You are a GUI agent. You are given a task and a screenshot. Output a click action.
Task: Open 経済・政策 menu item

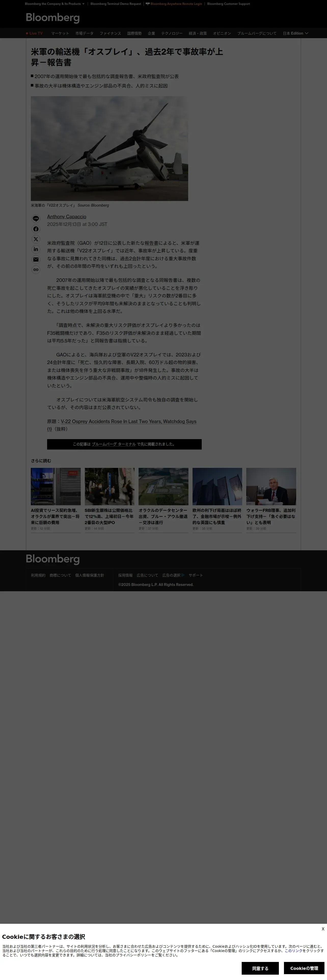tap(198, 34)
